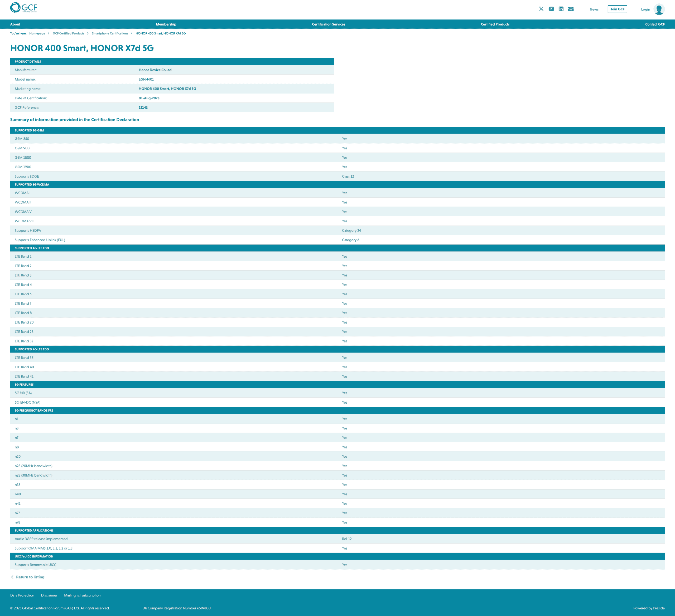Open the LinkedIn social icon
This screenshot has width=675, height=616.
point(561,9)
